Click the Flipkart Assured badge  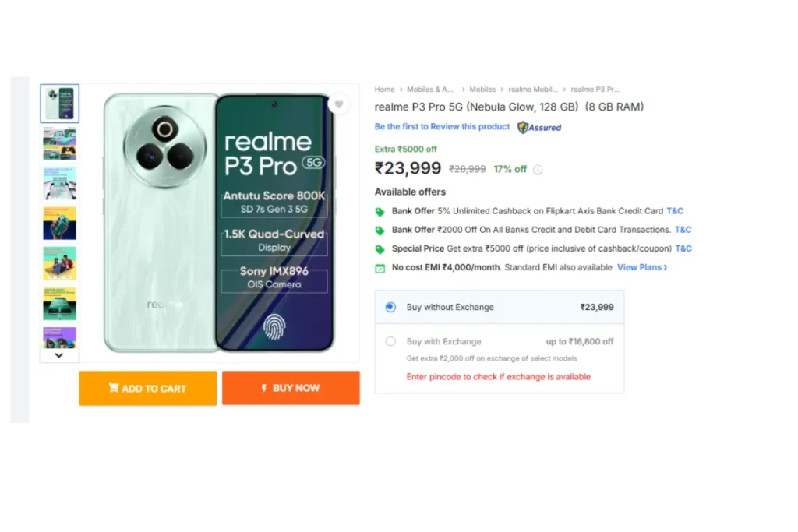(539, 128)
